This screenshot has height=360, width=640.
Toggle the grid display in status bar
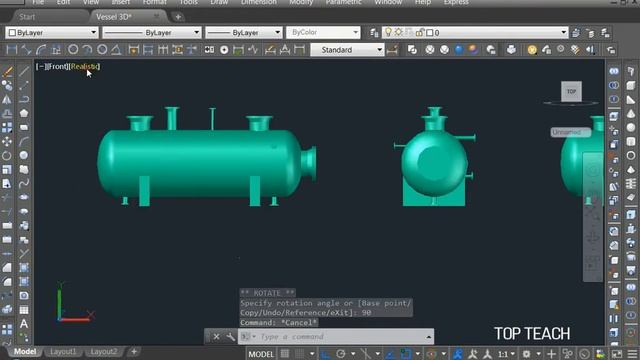point(285,354)
